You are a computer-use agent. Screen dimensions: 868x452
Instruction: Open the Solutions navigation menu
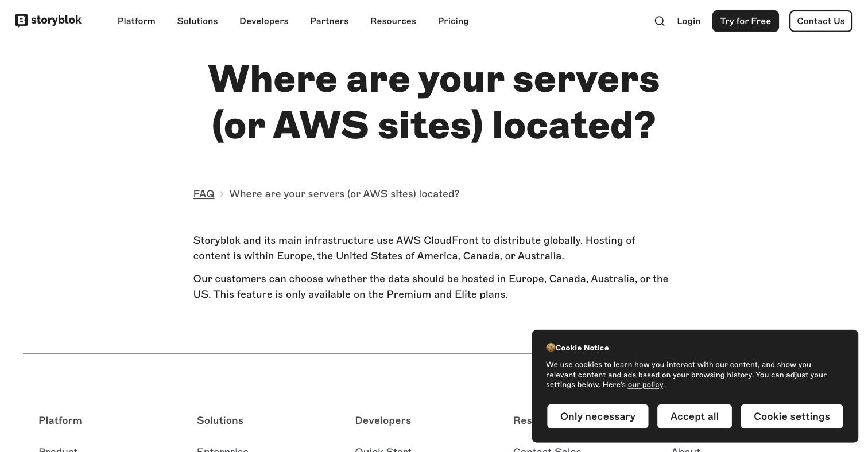(197, 21)
